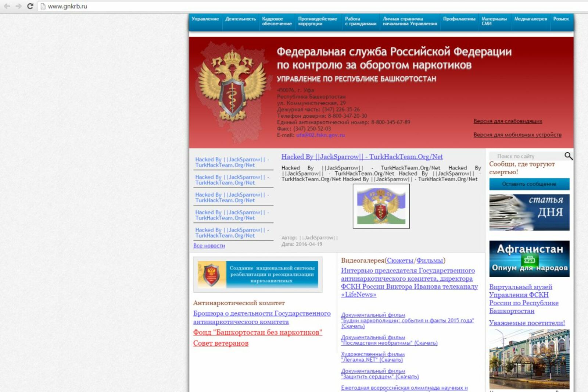Open the Розыск menu

561,19
